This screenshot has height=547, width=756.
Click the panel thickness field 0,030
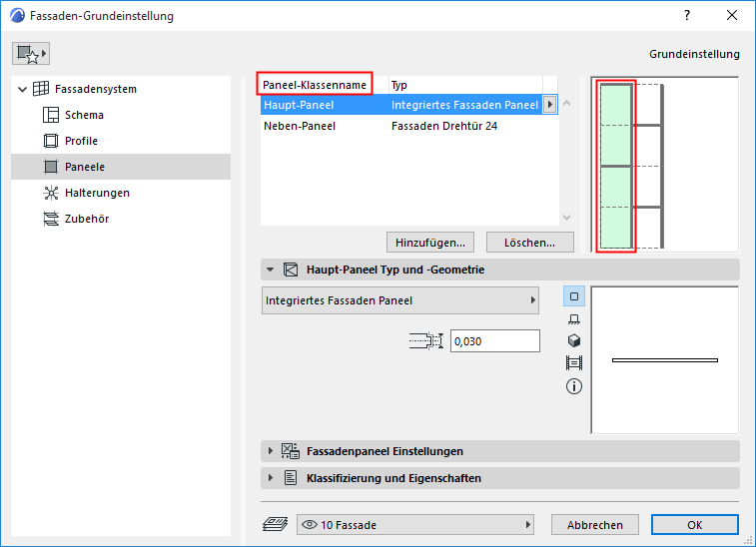[x=495, y=341]
